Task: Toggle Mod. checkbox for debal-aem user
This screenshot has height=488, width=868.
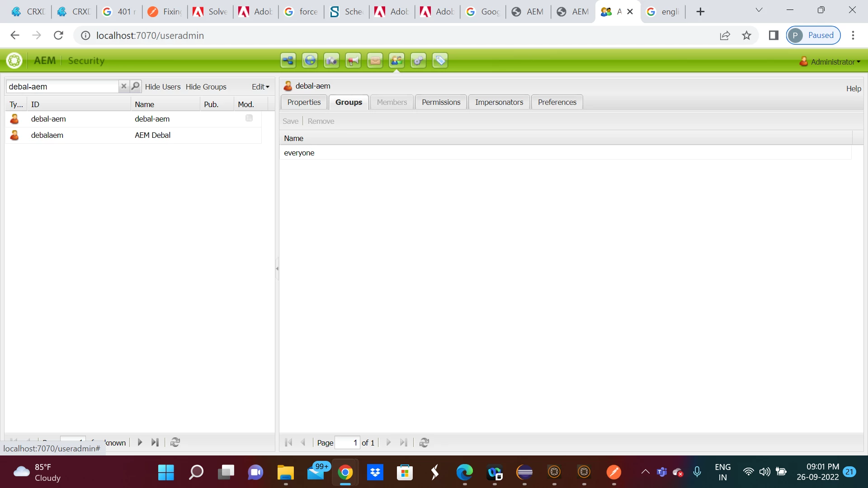Action: [x=249, y=118]
